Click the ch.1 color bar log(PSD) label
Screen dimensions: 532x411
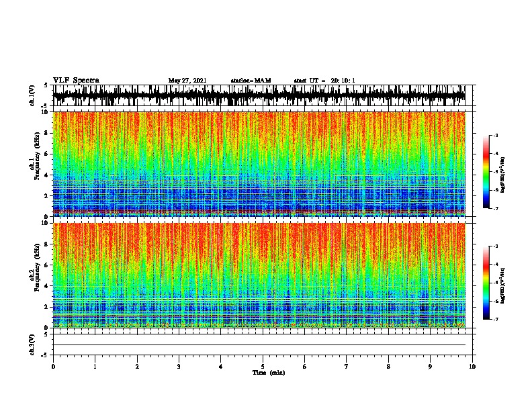[x=503, y=175]
